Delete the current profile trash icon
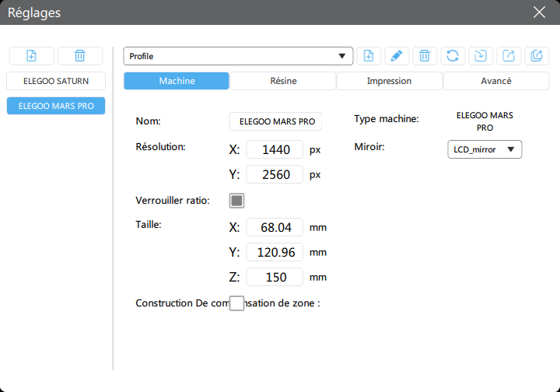The height and width of the screenshot is (392, 560). pos(425,56)
